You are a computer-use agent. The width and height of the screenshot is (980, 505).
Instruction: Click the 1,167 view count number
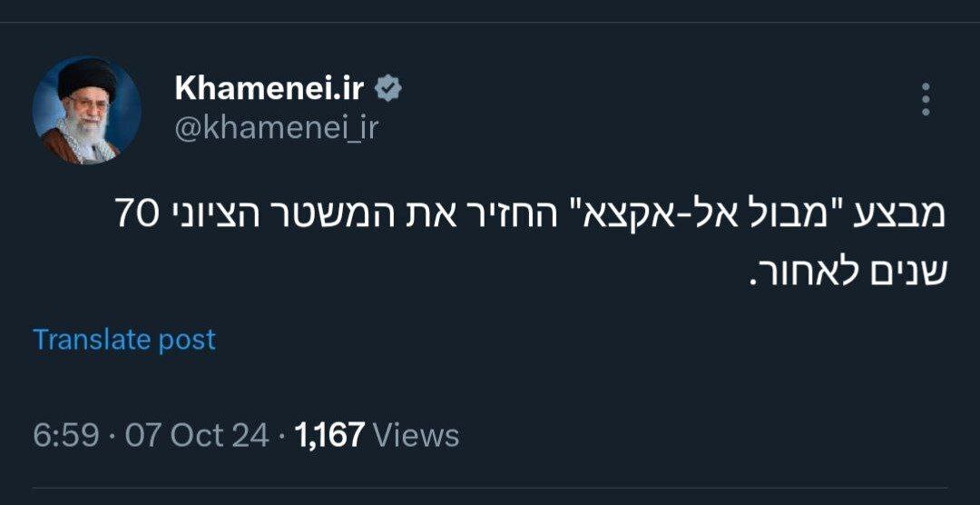[x=329, y=435]
